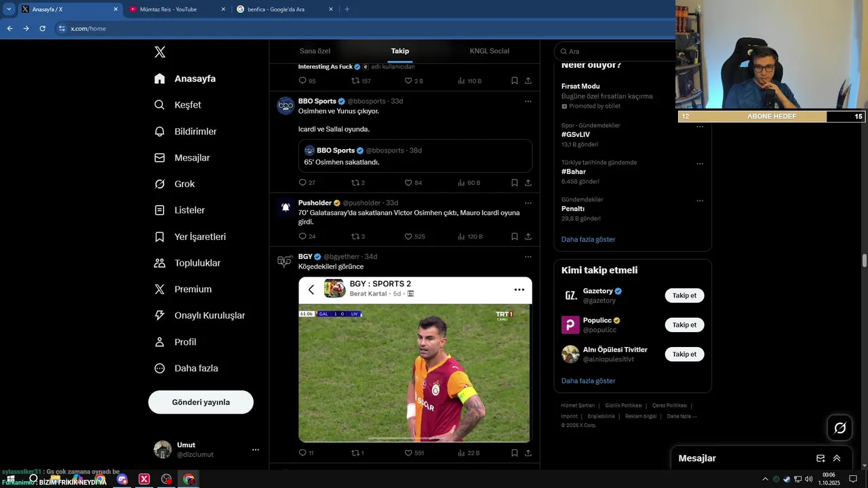
Task: Open more options for BBO Sports tweet
Action: [x=528, y=101]
